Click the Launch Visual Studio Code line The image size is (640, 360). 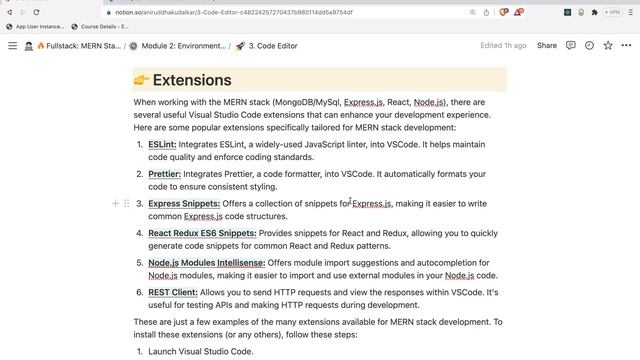[x=200, y=351]
